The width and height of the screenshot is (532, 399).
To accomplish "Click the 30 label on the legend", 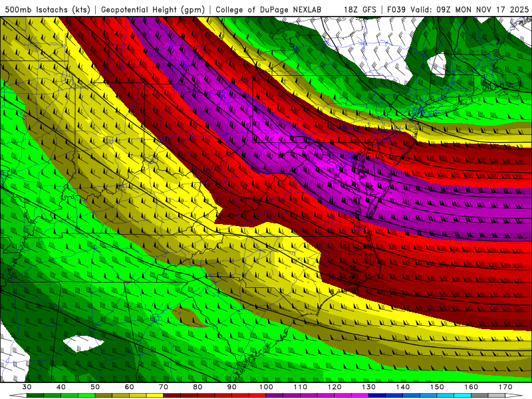I will pos(27,387).
